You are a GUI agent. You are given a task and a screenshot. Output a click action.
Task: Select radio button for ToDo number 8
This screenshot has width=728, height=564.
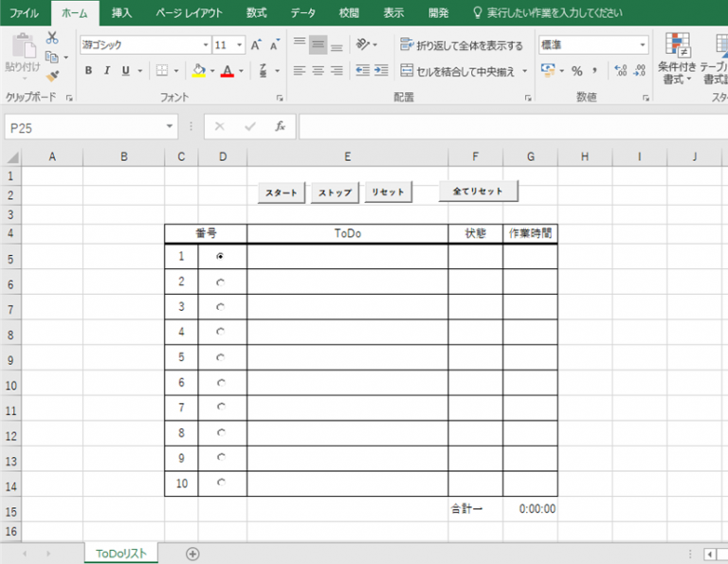pyautogui.click(x=221, y=432)
